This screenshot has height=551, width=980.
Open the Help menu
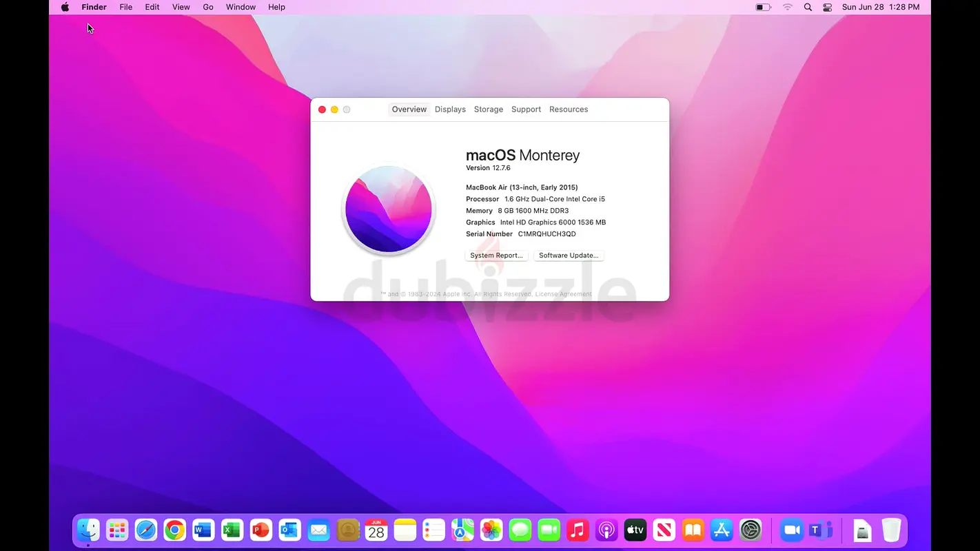pos(276,7)
